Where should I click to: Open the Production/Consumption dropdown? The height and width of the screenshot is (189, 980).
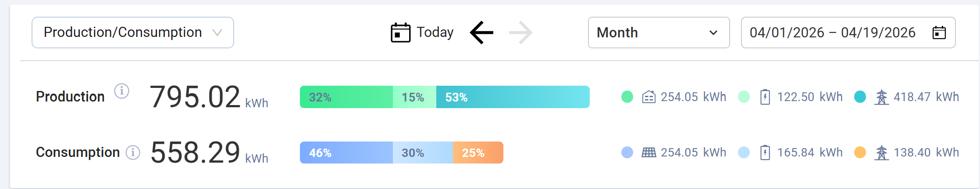[x=132, y=33]
